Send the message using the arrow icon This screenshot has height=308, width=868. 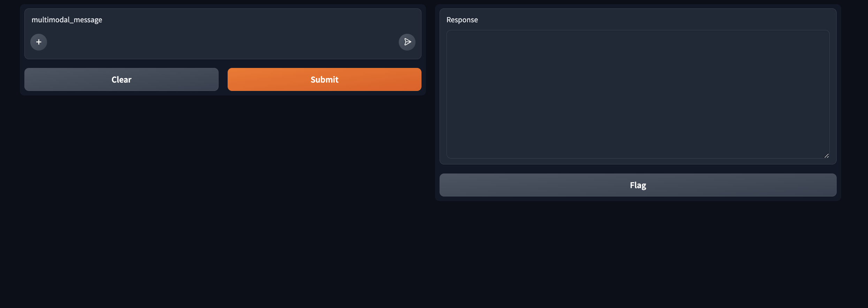click(x=407, y=42)
